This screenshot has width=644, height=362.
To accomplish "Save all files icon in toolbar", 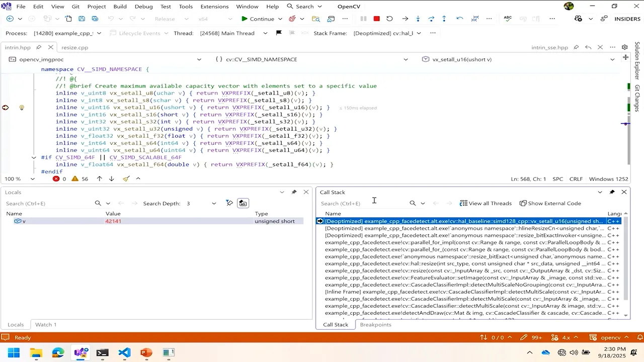I will [x=95, y=19].
